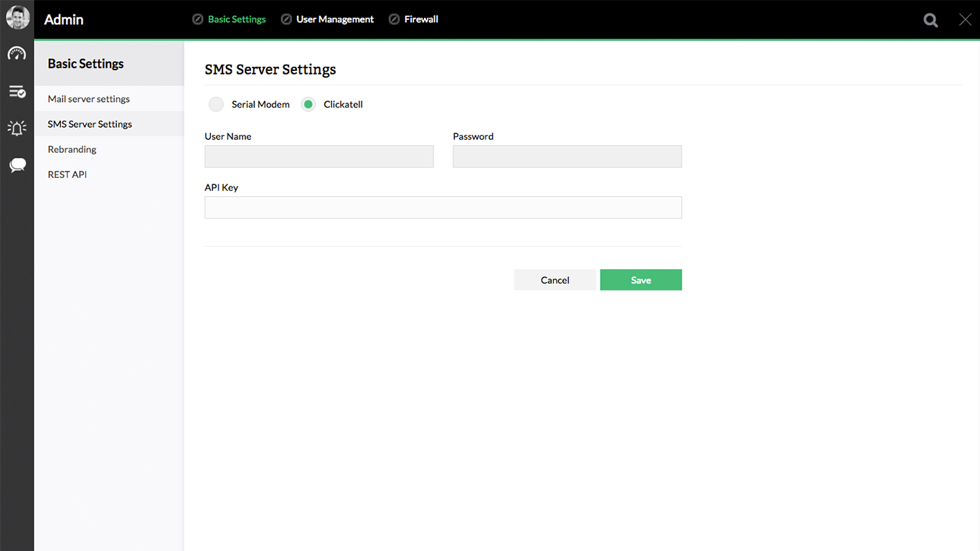Open the task list sidebar icon
This screenshot has width=980, height=551.
17,91
